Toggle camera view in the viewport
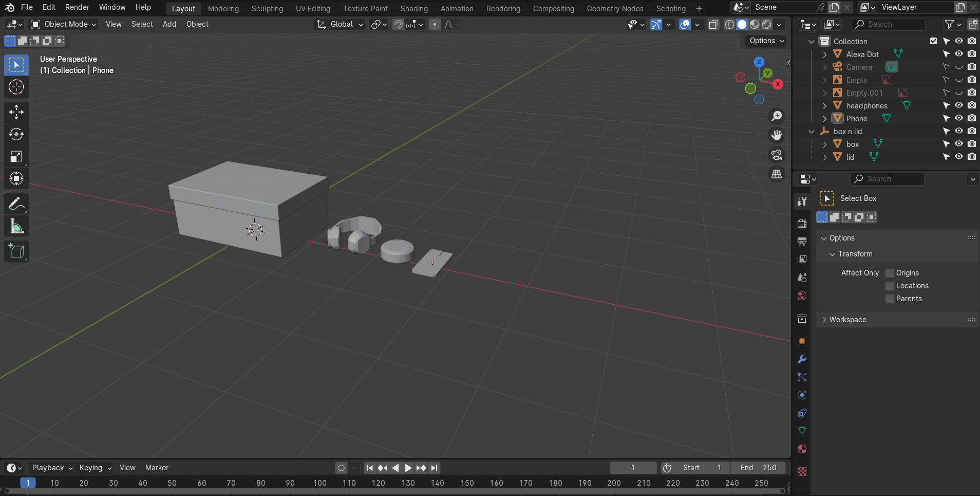This screenshot has width=980, height=496. click(x=777, y=155)
